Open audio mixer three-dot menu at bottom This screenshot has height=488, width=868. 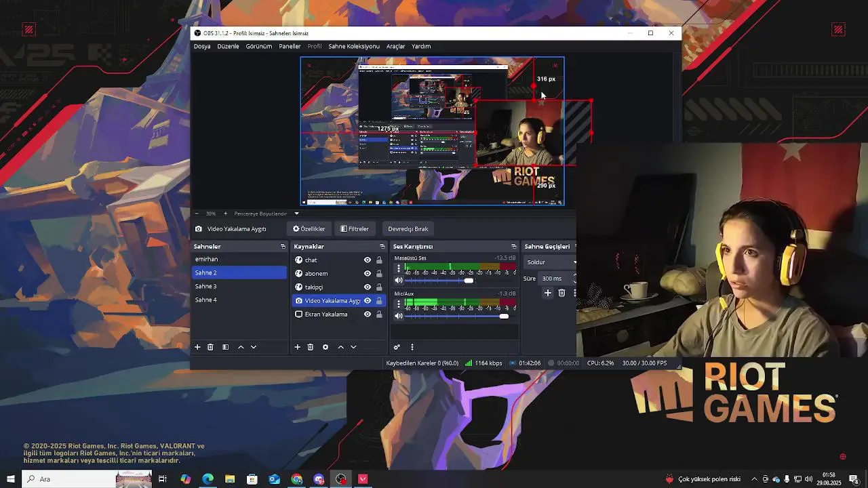[x=412, y=347]
